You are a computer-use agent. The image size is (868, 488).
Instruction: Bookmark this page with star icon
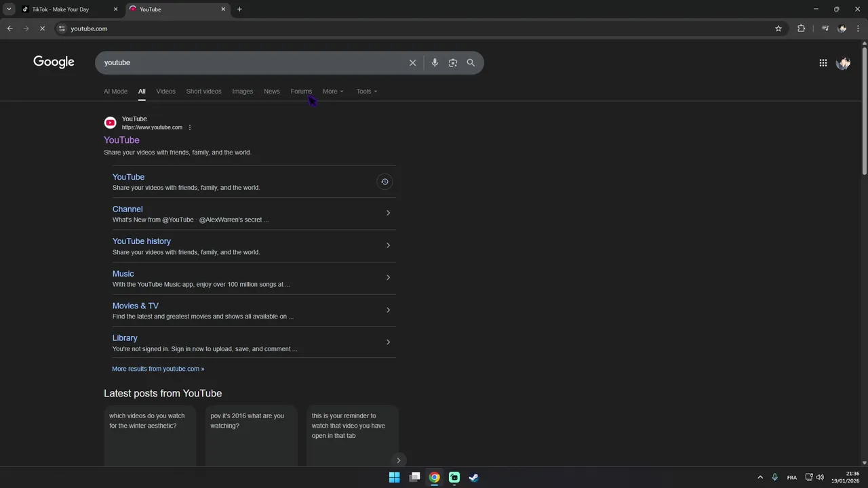778,28
